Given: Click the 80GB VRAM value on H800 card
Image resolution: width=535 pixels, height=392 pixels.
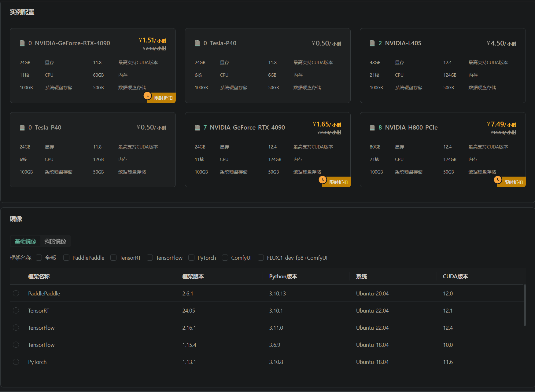Looking at the screenshot, I should tap(375, 147).
